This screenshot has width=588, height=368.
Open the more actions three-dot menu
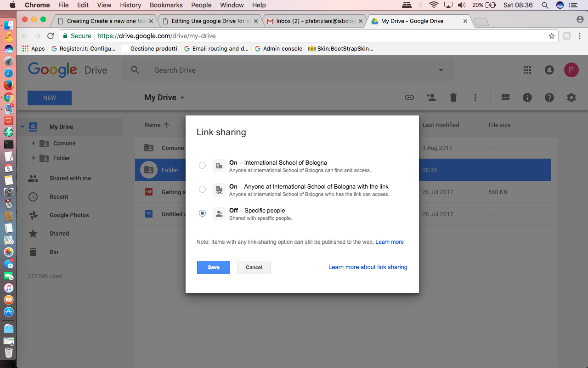pos(475,98)
